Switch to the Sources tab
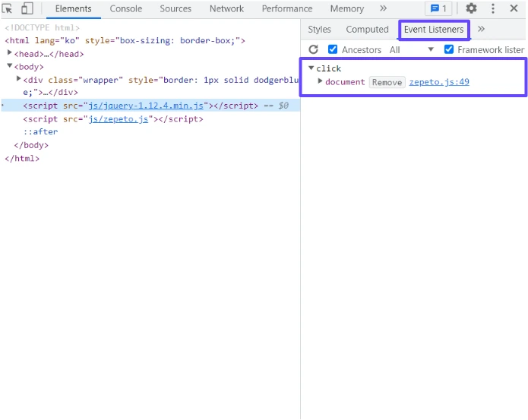This screenshot has height=420, width=528. pyautogui.click(x=175, y=9)
